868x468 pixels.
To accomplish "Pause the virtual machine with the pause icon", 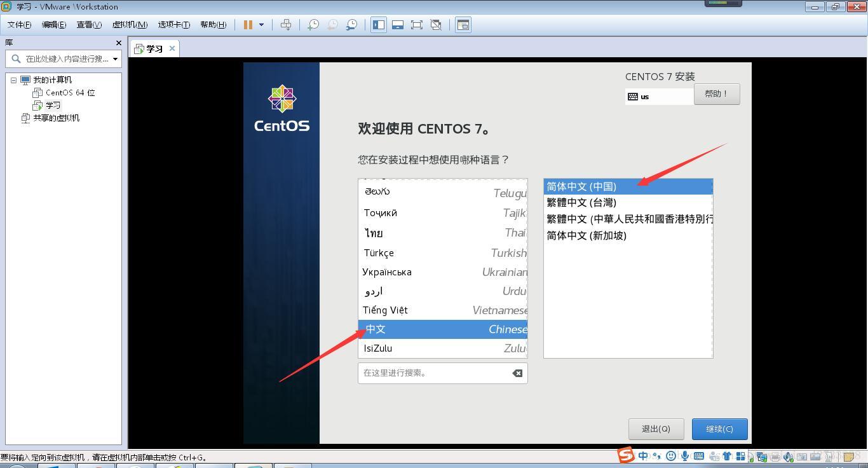I will [x=248, y=25].
